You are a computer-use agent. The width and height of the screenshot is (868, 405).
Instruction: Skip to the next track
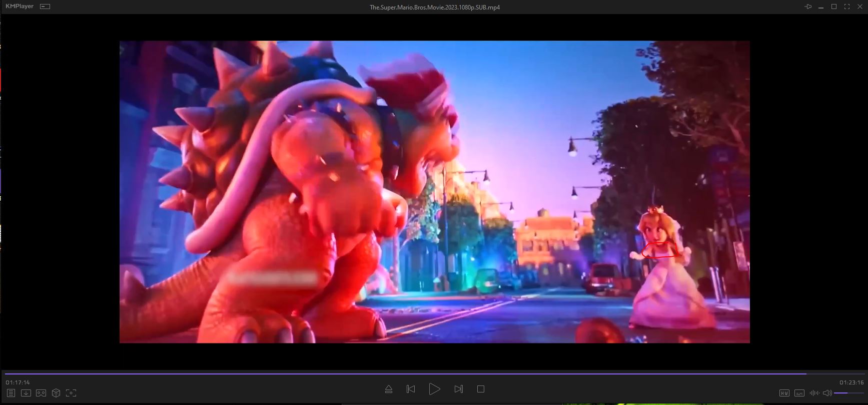pos(458,389)
